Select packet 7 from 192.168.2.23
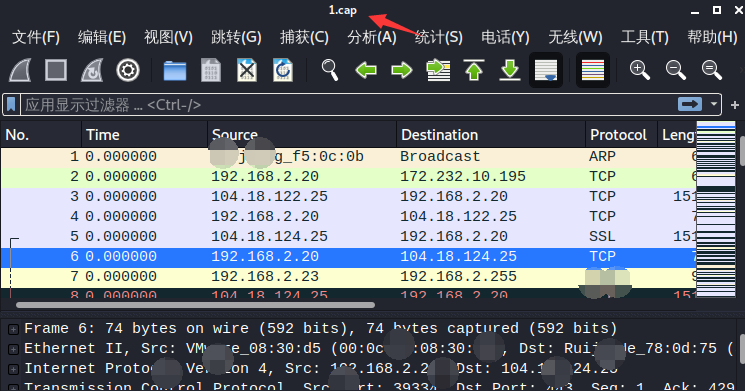The width and height of the screenshot is (745, 391). (x=348, y=277)
